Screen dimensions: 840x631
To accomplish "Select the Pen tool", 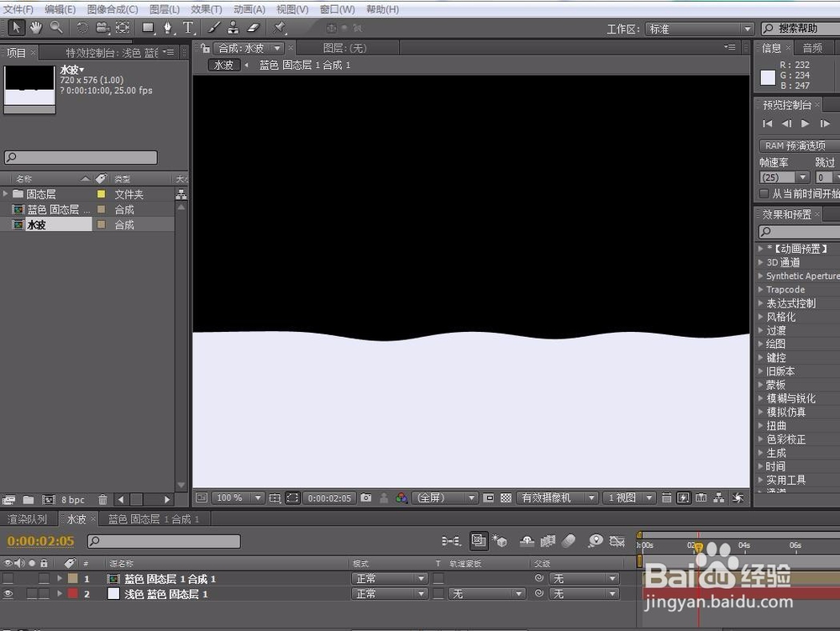I will tap(168, 28).
